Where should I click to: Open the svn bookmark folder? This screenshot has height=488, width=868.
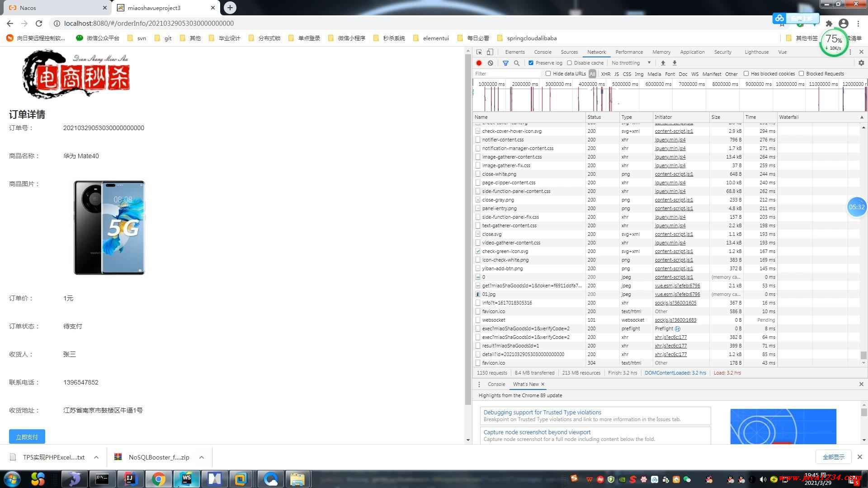pyautogui.click(x=137, y=38)
